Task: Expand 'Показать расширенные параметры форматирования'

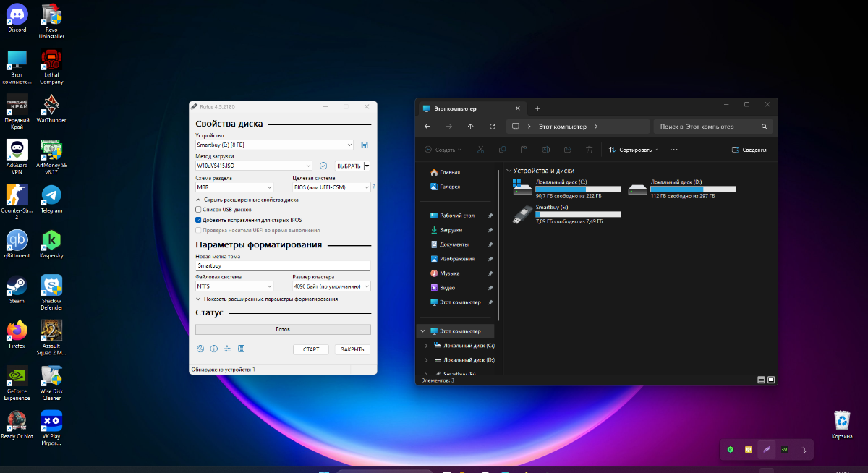Action: (266, 299)
